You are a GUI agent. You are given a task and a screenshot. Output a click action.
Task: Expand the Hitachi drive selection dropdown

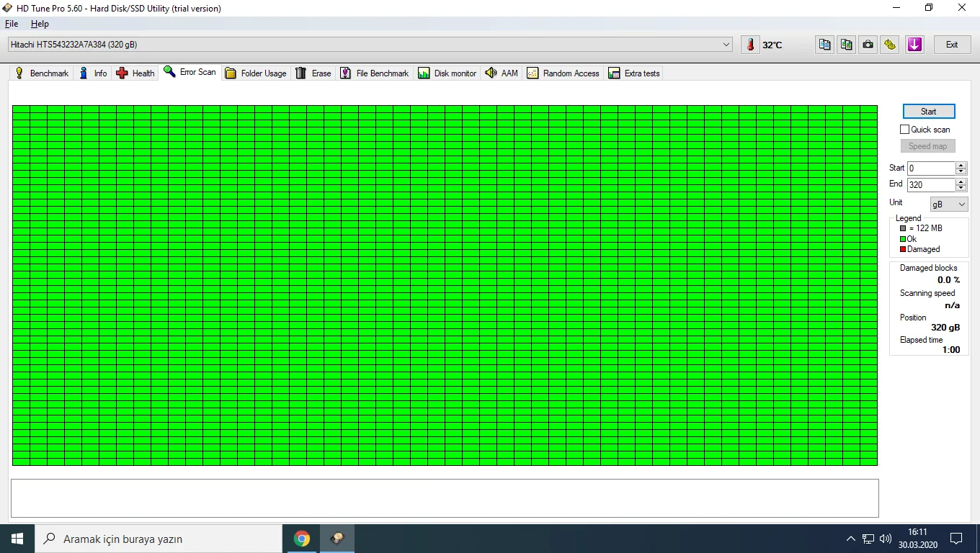click(x=726, y=45)
